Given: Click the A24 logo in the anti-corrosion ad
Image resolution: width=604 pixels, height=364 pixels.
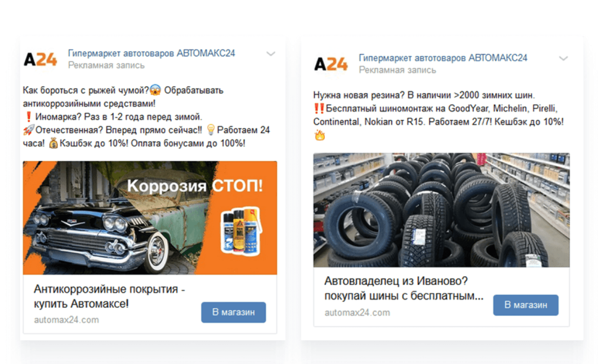Looking at the screenshot, I should [41, 59].
